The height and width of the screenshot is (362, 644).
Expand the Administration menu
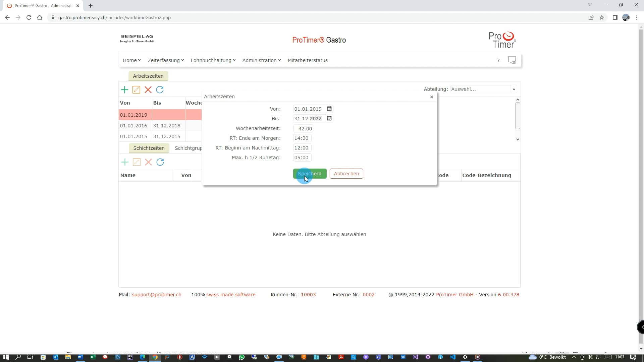(x=261, y=60)
